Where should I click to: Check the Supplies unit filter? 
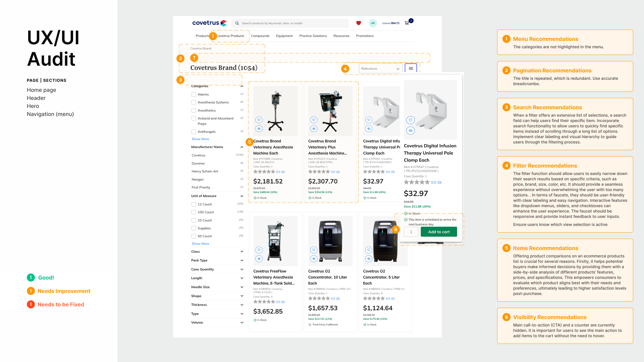194,229
